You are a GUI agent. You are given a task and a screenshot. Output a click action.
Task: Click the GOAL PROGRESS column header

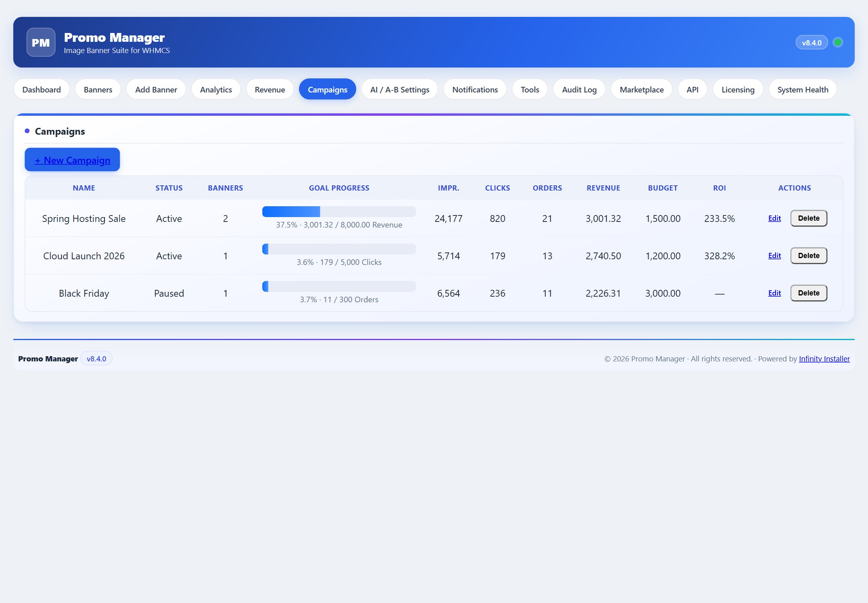tap(339, 188)
